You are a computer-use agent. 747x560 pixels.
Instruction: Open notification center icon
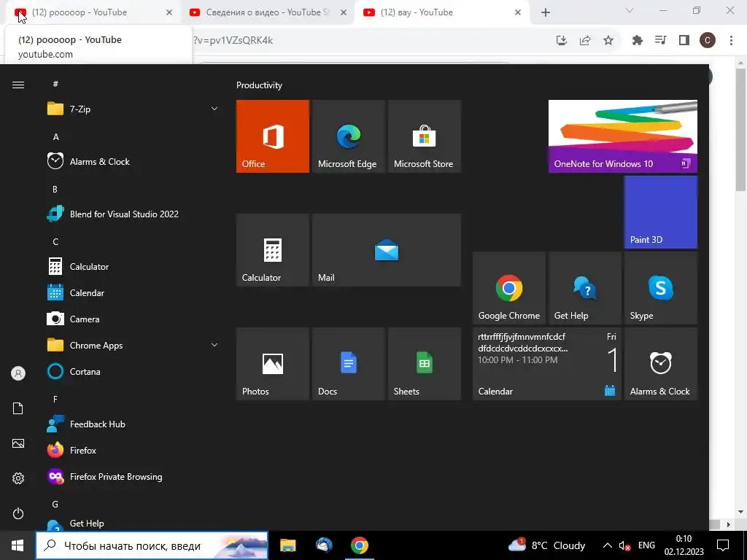point(723,545)
